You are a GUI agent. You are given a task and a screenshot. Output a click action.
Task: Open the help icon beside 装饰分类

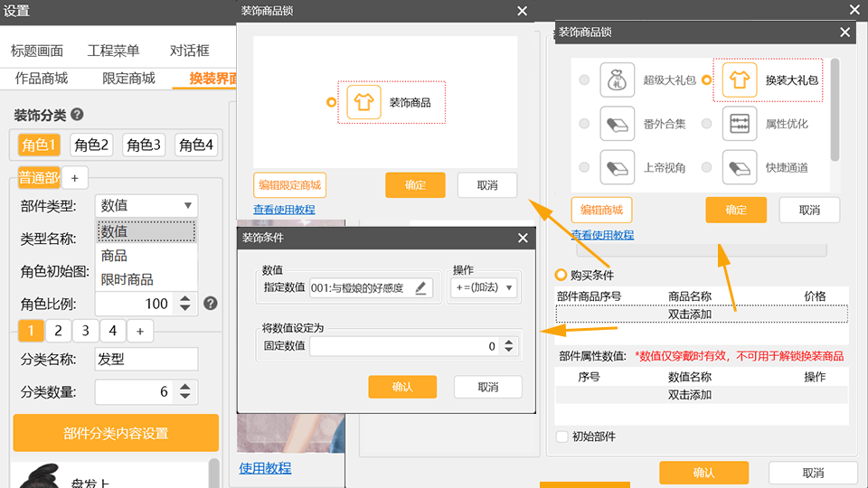click(x=78, y=115)
